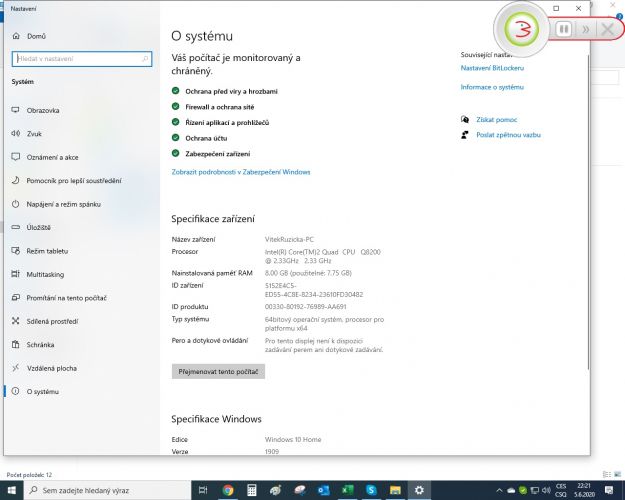Click the Sdílená prostředí icon
Viewport: 625px width, 500px height.
pos(16,321)
